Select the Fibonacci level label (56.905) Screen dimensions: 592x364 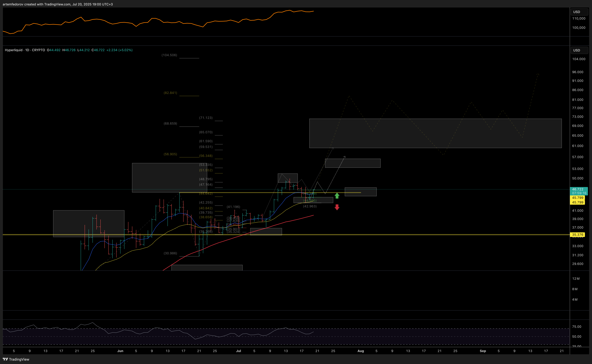click(170, 154)
